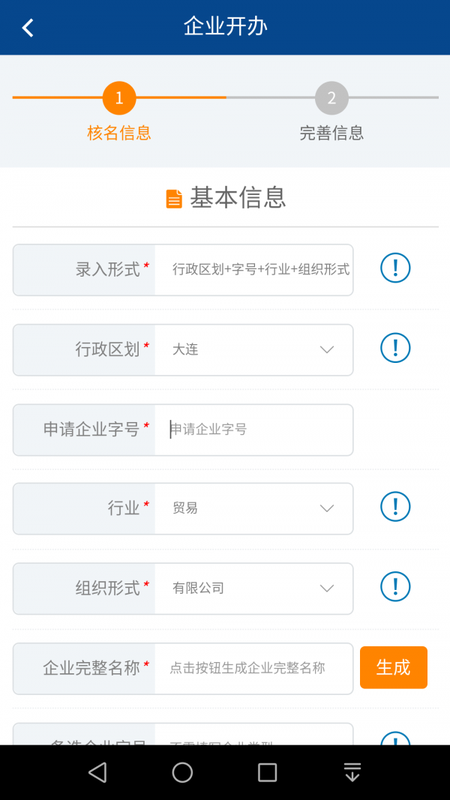Expand the 行政区划 dropdown showing 大连

tap(254, 350)
